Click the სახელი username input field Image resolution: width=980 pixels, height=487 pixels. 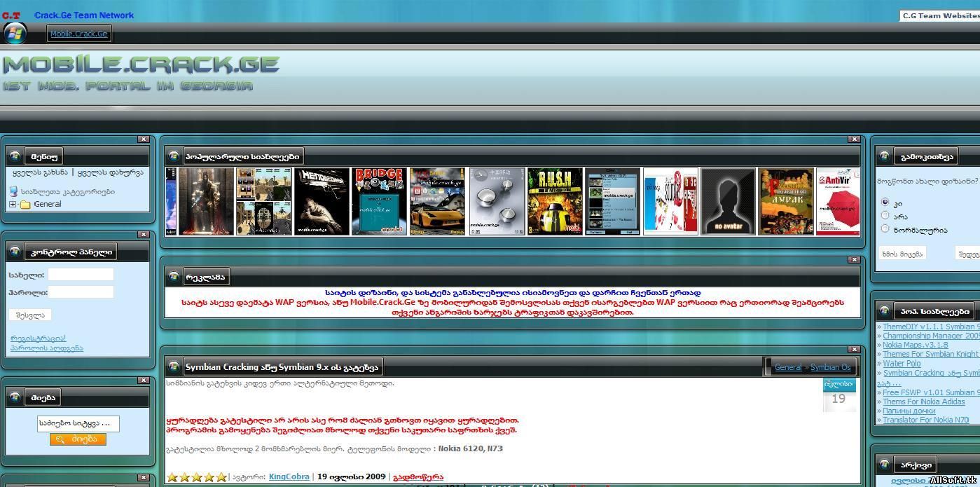coord(81,275)
